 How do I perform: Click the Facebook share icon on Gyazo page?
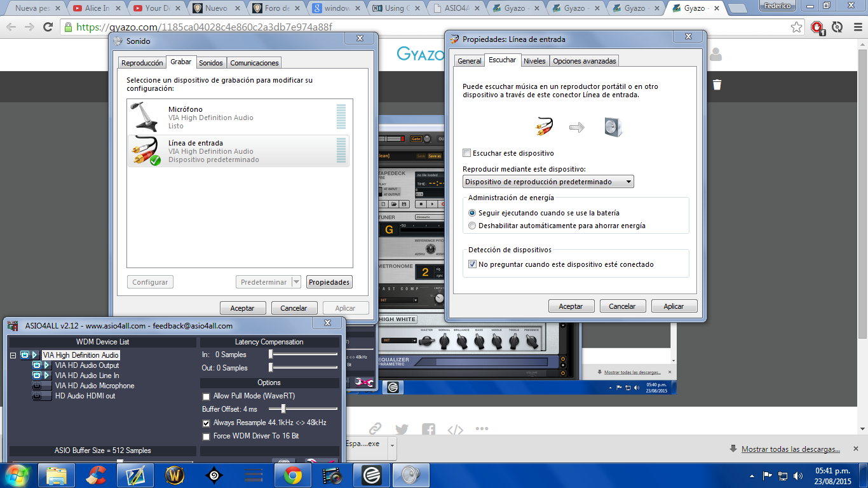[x=428, y=430]
